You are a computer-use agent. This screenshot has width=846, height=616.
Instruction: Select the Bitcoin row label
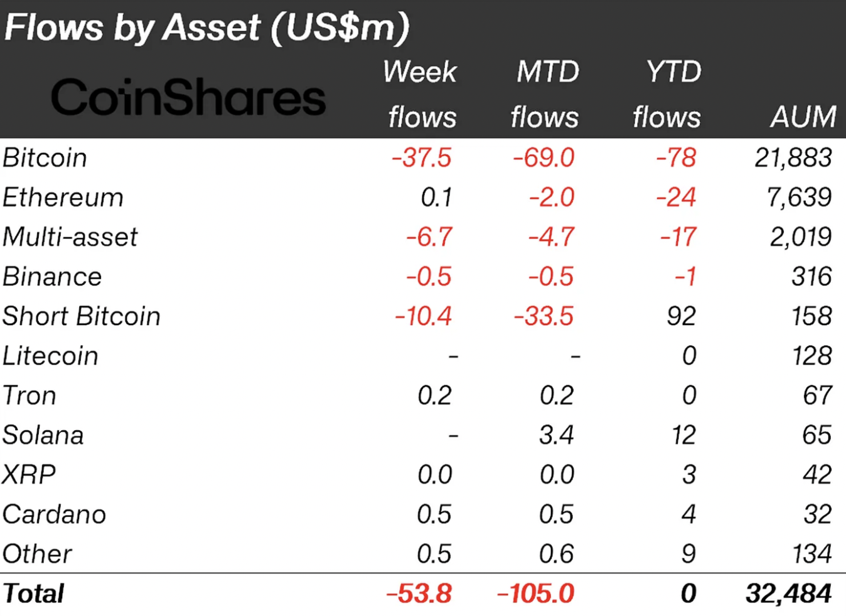pos(45,157)
